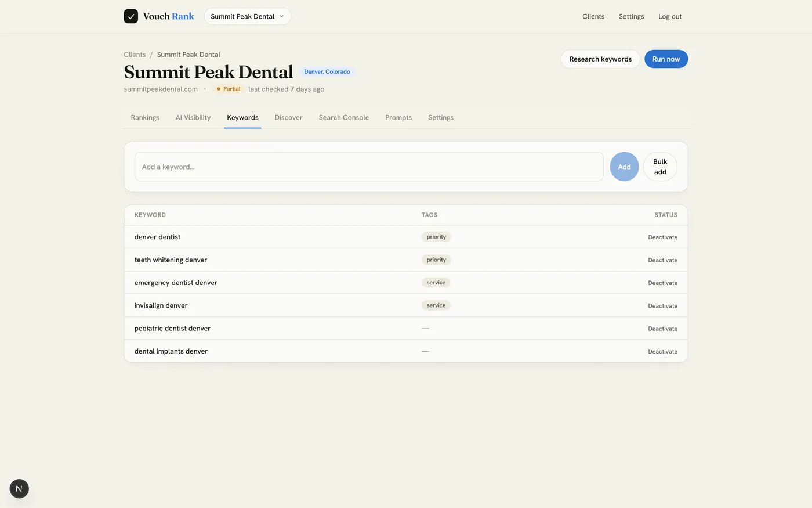Click the Partial status badge

tap(228, 89)
